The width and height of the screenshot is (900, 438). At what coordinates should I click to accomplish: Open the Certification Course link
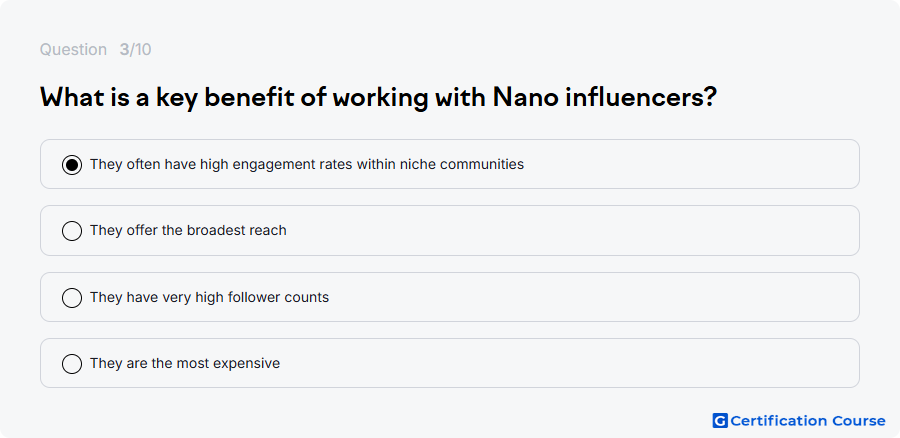[x=799, y=421]
